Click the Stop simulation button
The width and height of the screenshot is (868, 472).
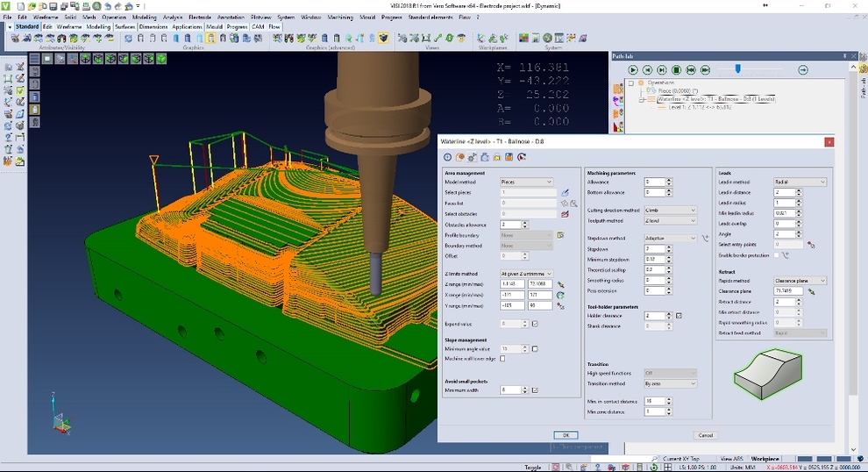coord(676,70)
